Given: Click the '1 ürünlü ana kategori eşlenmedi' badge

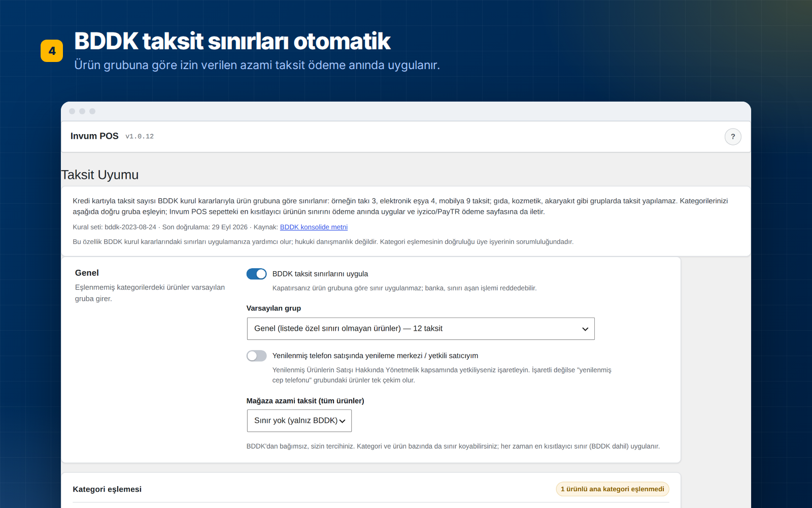Looking at the screenshot, I should (613, 489).
